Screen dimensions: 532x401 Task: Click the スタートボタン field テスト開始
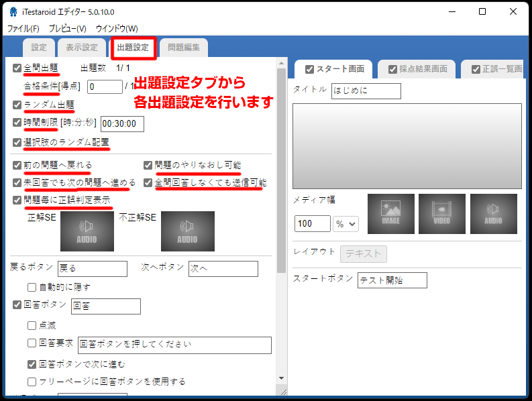click(392, 280)
